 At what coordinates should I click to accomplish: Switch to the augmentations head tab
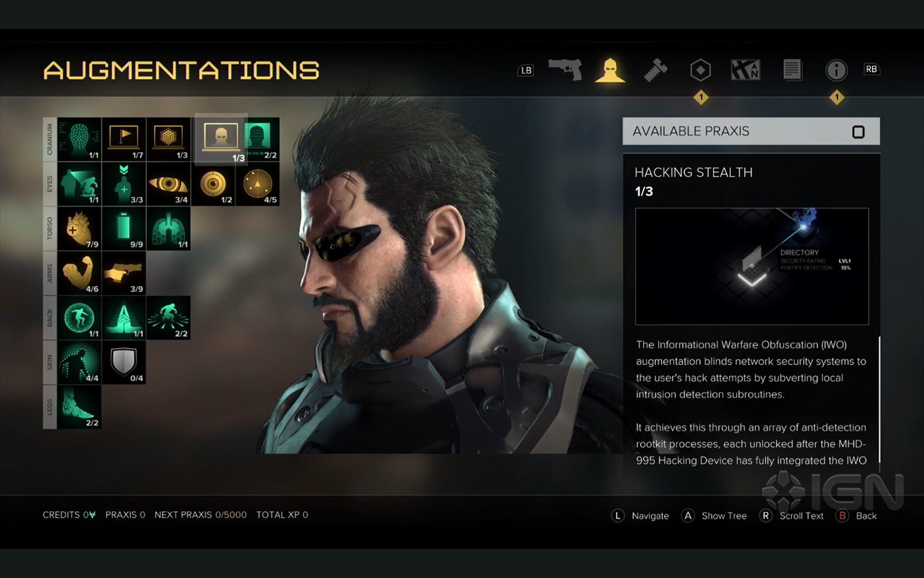610,70
